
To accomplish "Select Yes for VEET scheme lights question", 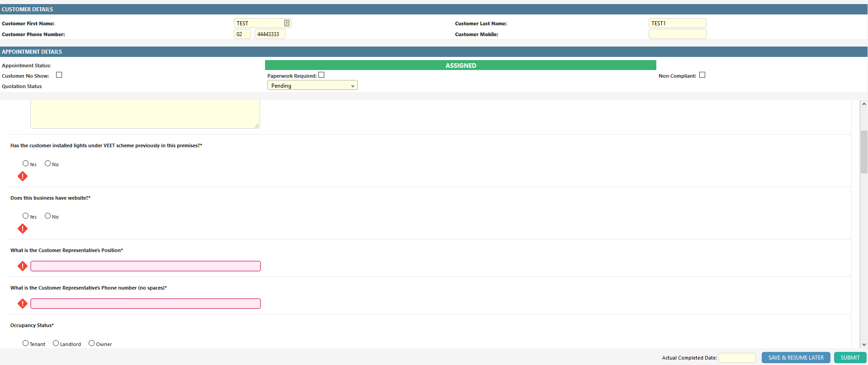I will tap(26, 164).
